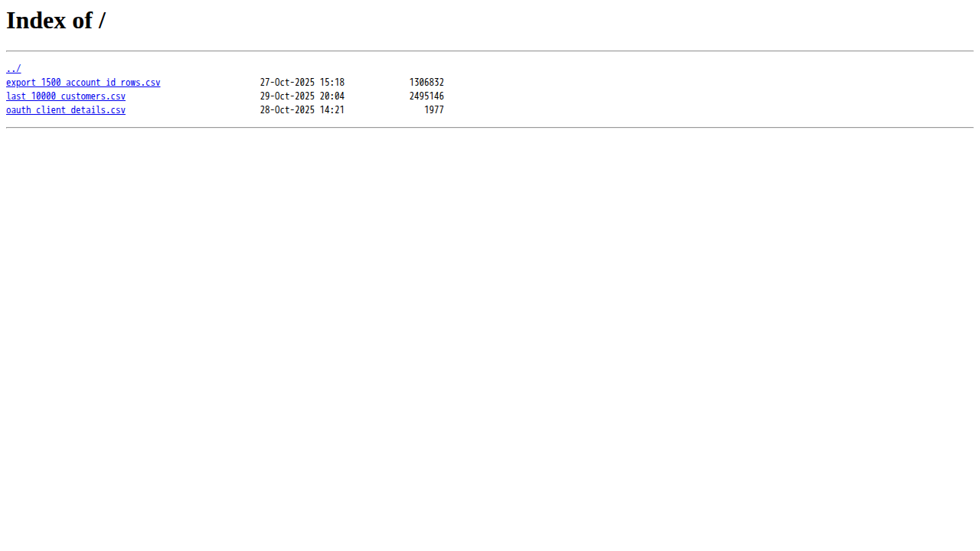Viewport: 980px width, 551px height.
Task: Click the 29-Oct-2025 date text
Action: click(287, 96)
